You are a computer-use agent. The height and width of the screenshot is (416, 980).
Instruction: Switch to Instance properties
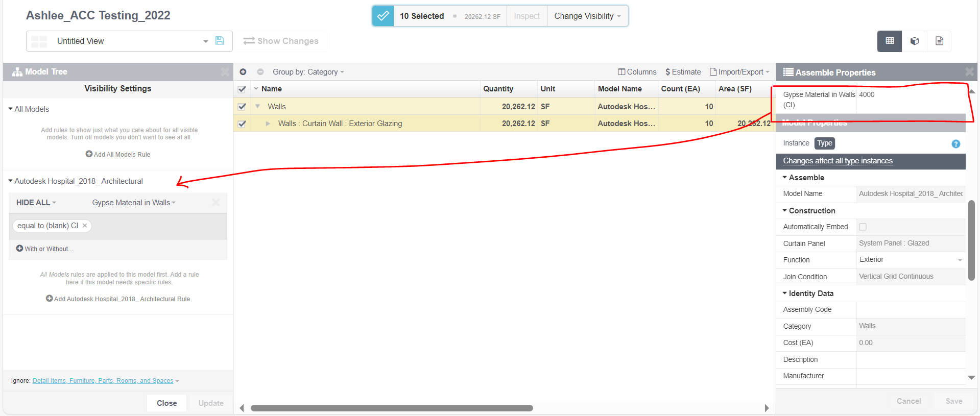point(796,143)
